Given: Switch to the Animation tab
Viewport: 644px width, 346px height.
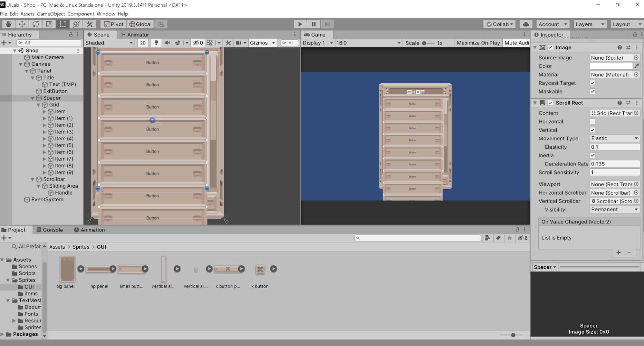Looking at the screenshot, I should pyautogui.click(x=89, y=230).
